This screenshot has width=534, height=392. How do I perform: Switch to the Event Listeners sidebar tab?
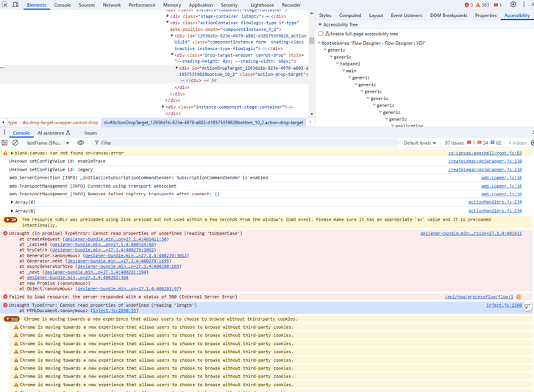406,15
